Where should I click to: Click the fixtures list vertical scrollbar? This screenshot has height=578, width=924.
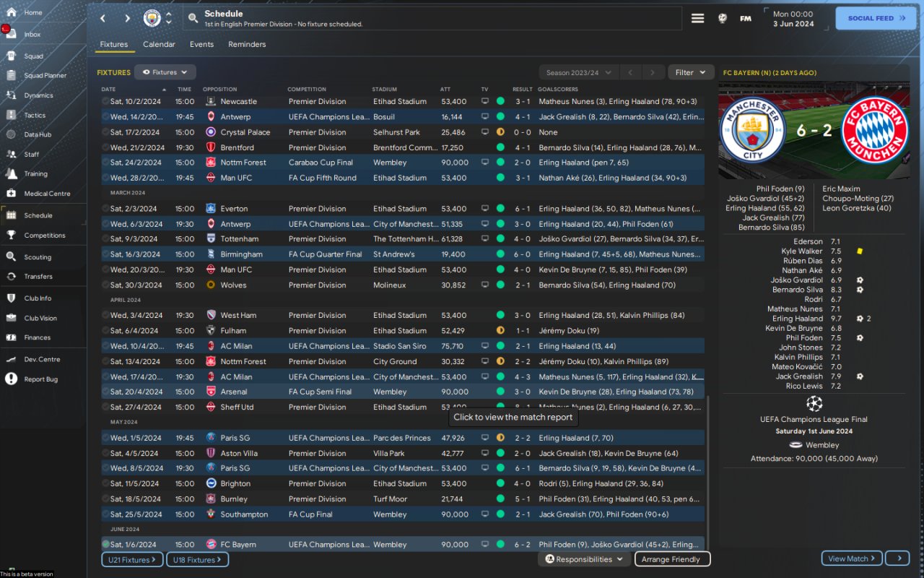point(708,473)
